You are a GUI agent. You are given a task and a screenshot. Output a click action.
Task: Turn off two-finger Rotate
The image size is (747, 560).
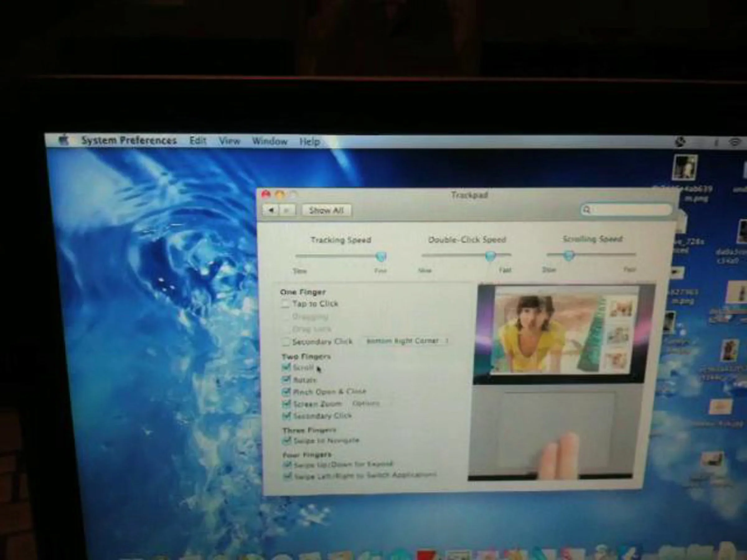(x=286, y=380)
